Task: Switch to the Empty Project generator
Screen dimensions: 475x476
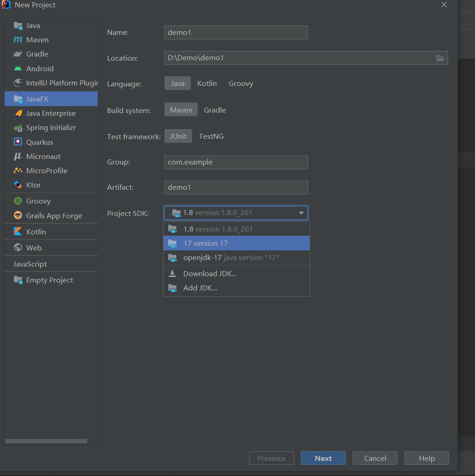Action: [49, 280]
